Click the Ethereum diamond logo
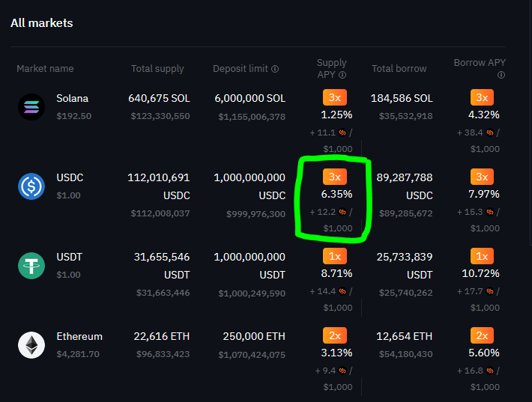532x402 pixels. [31, 345]
